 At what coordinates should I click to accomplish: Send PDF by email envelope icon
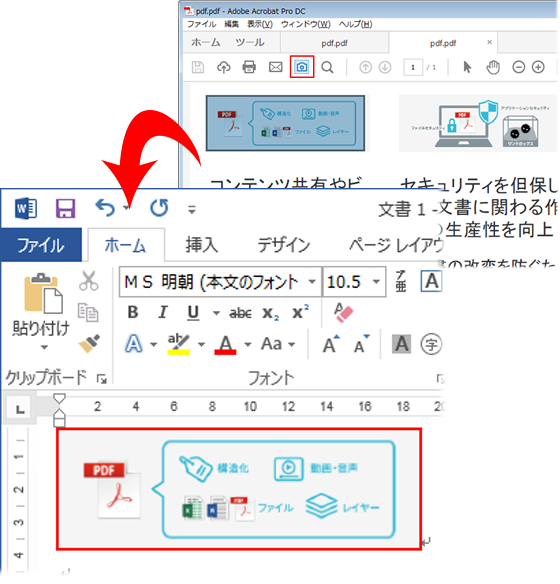click(276, 67)
